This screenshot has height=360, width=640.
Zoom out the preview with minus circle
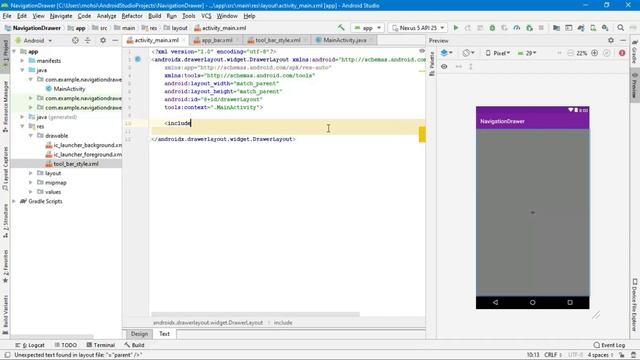click(x=571, y=53)
